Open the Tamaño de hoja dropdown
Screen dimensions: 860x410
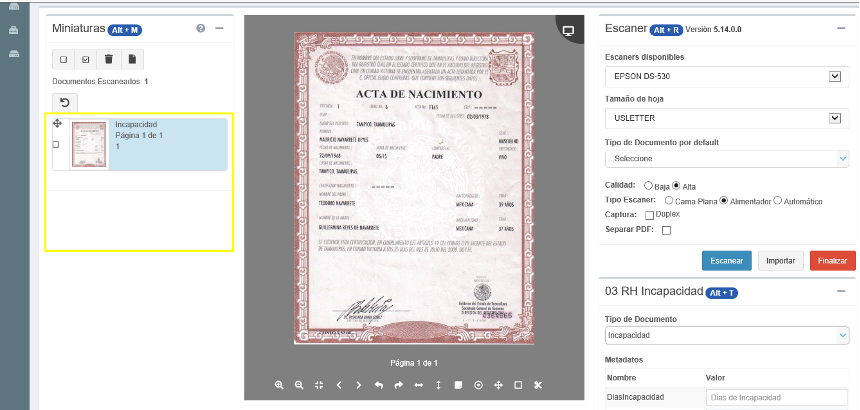pyautogui.click(x=727, y=118)
